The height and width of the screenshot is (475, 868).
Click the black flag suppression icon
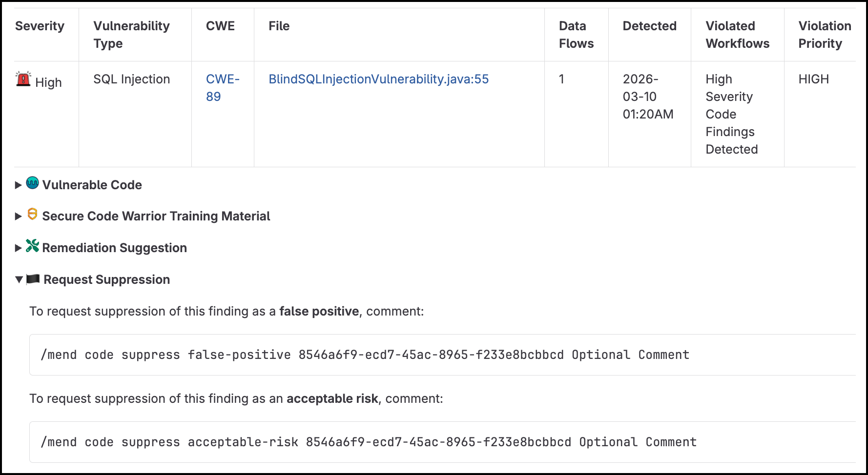33,278
